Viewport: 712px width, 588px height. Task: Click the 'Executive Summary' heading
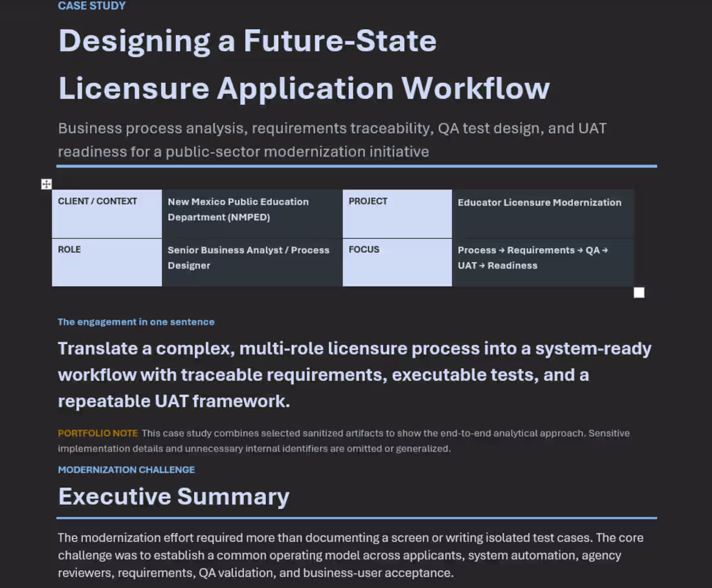click(x=173, y=496)
